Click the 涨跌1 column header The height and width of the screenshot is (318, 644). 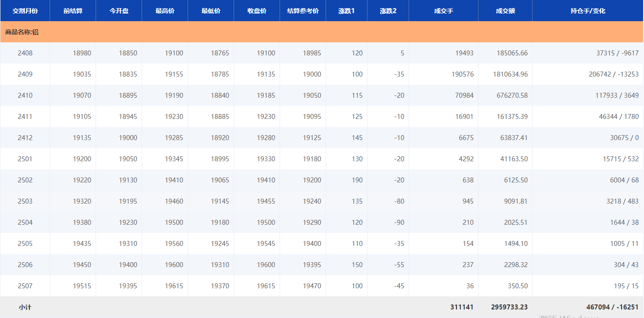tap(347, 11)
